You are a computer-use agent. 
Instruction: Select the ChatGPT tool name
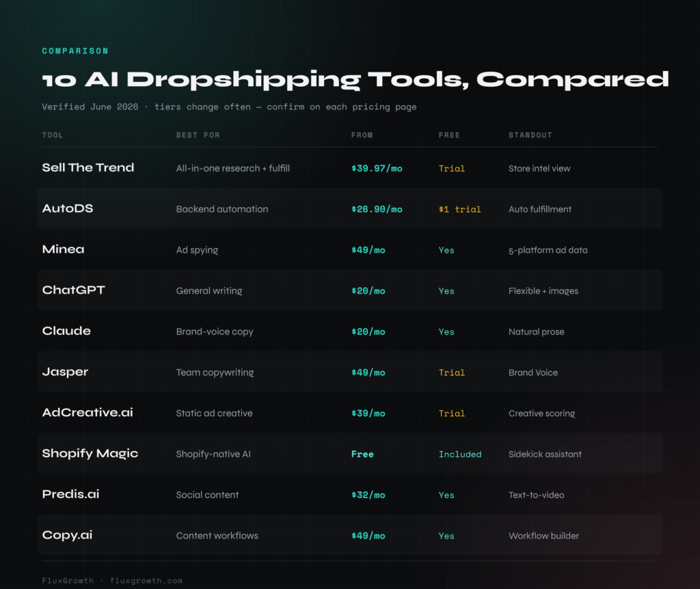(74, 290)
